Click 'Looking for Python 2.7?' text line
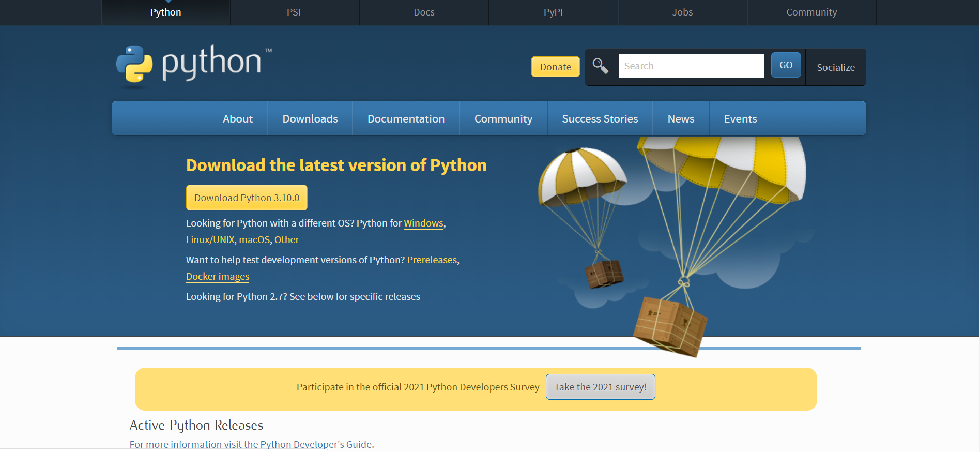 [x=303, y=297]
